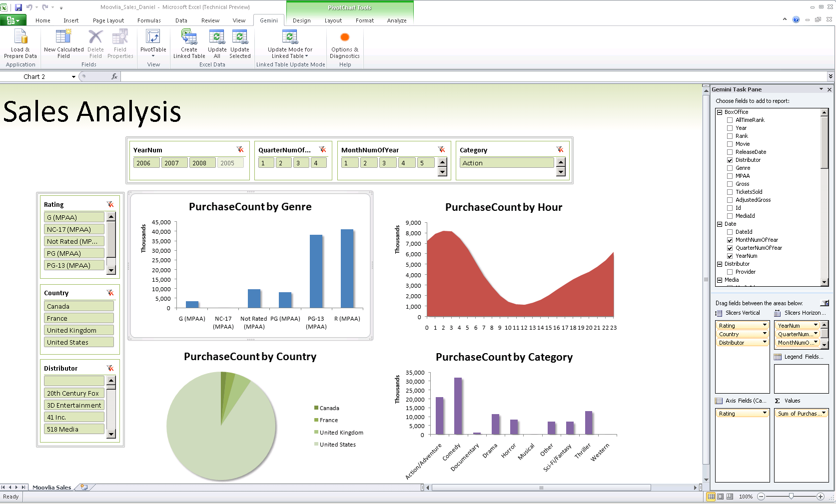The width and height of the screenshot is (836, 504).
Task: Open the Formulas ribbon tab
Action: (x=149, y=20)
